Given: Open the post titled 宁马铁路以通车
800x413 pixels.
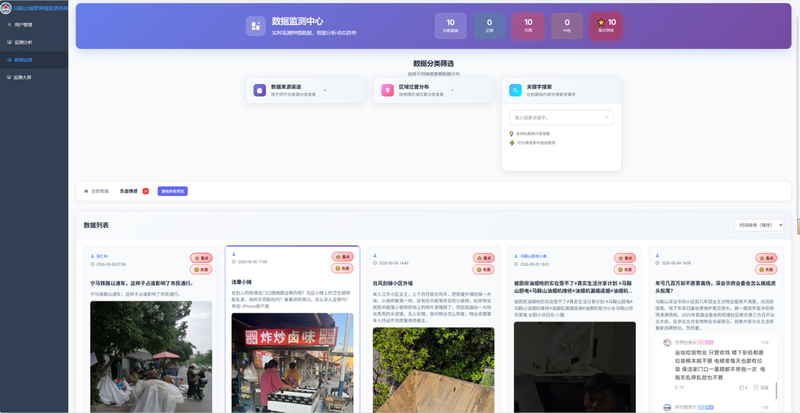Looking at the screenshot, I should click(142, 283).
